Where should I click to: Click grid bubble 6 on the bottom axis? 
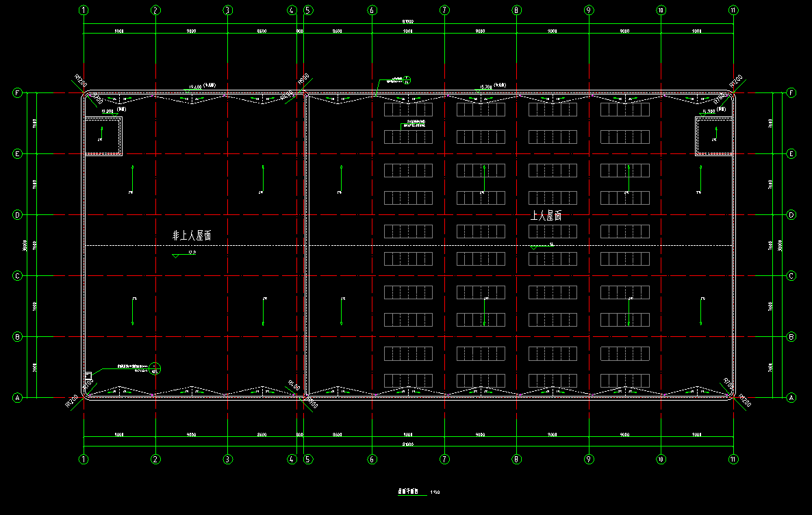(x=372, y=459)
